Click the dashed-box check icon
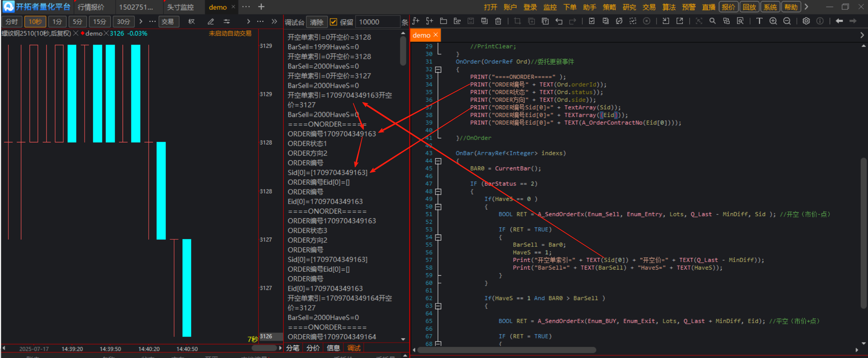The width and height of the screenshot is (868, 358). click(x=633, y=21)
